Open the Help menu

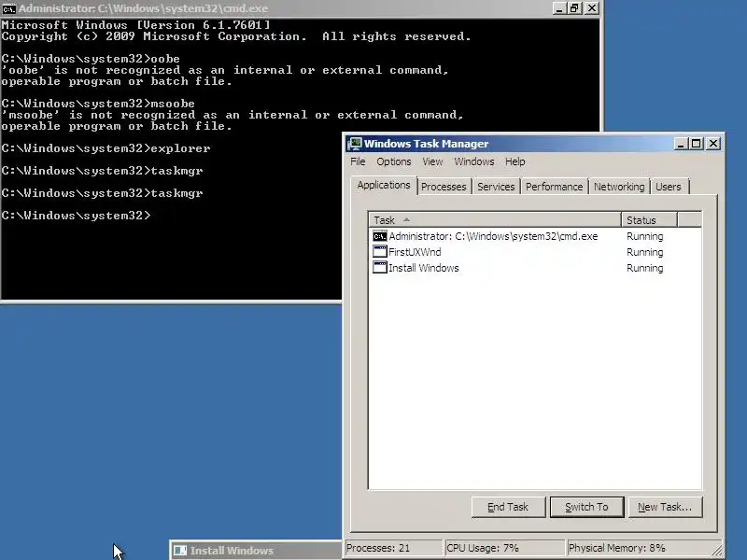(x=515, y=161)
